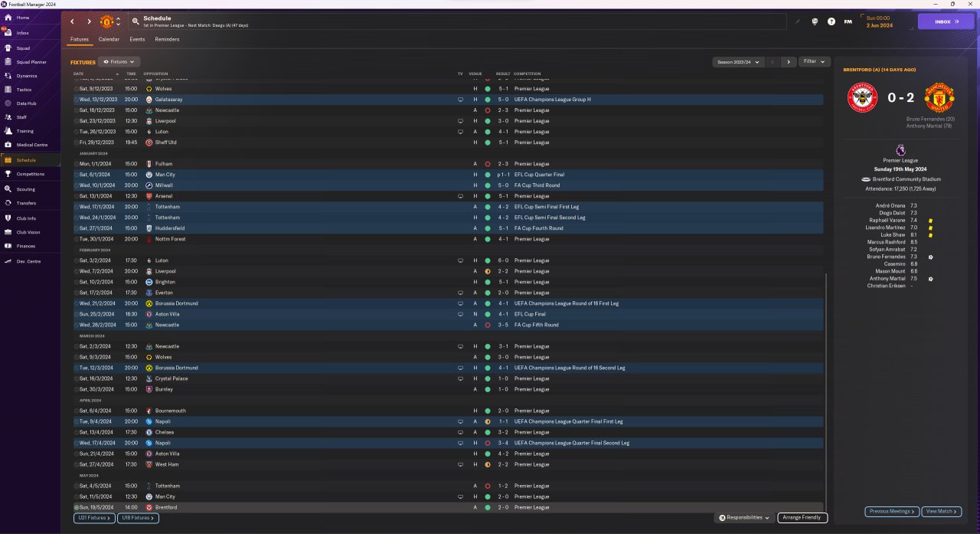Open the Scouting section
Screen dimensions: 980x534
point(25,189)
